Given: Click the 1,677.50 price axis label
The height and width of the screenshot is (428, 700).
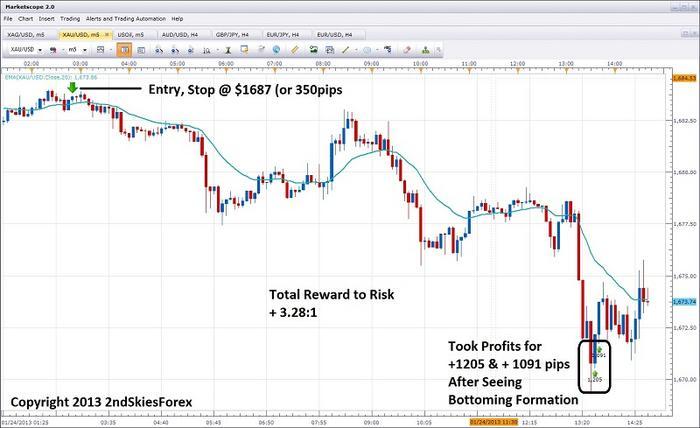Looking at the screenshot, I should click(x=684, y=224).
